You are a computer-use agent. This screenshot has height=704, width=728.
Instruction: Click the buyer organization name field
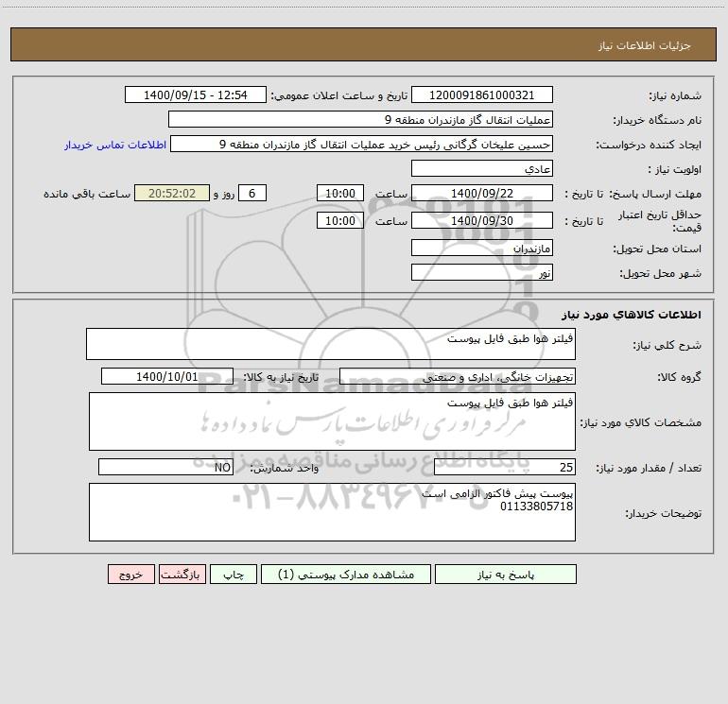pyautogui.click(x=360, y=119)
